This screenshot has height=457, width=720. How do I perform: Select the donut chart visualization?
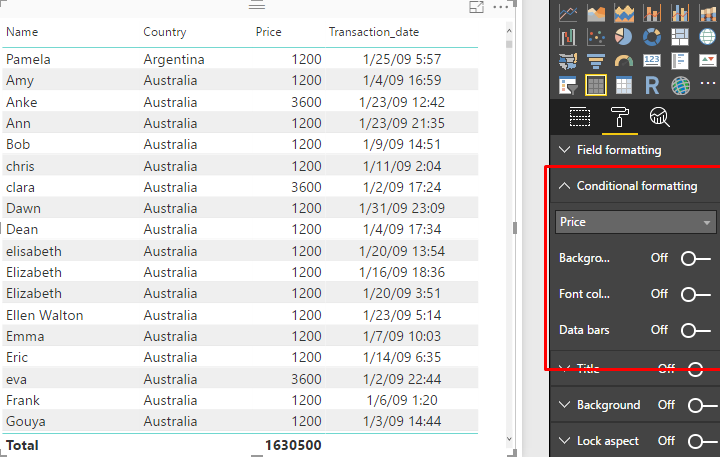[x=652, y=37]
